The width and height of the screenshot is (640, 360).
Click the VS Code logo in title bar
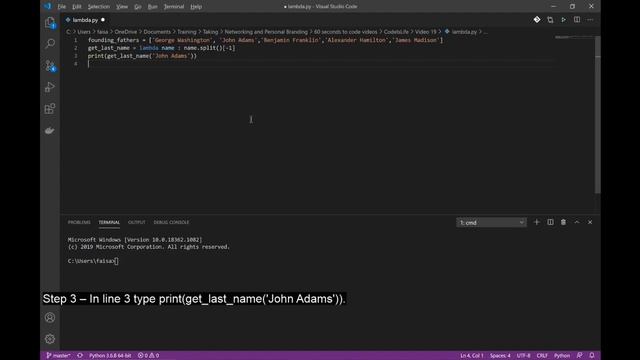[x=48, y=6]
